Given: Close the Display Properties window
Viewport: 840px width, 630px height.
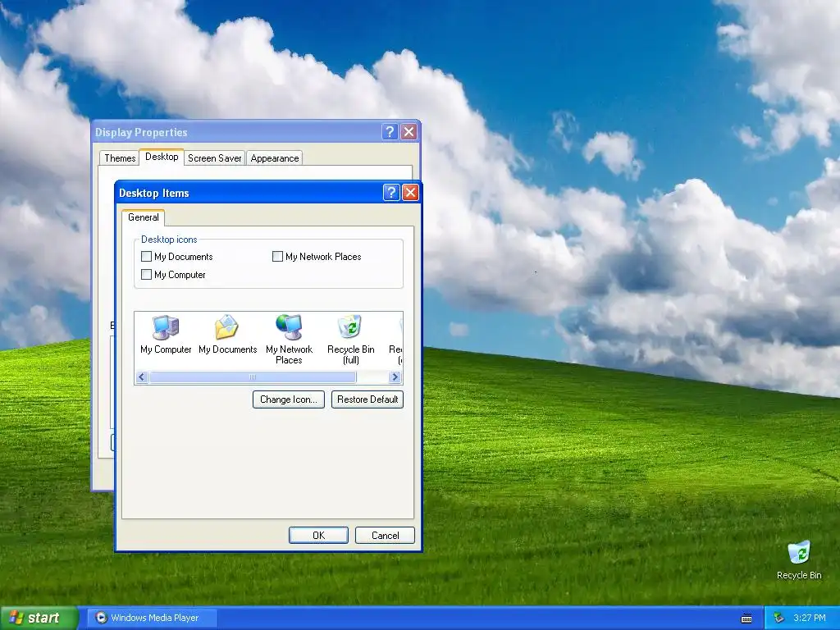Looking at the screenshot, I should click(x=409, y=132).
